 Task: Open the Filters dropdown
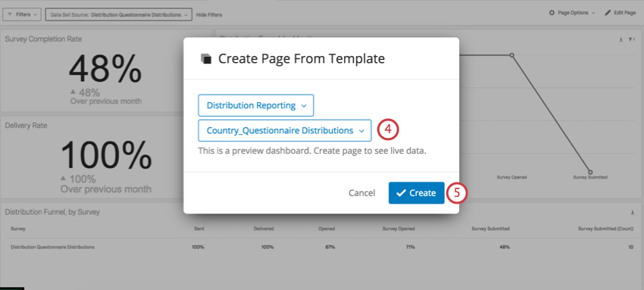click(22, 14)
